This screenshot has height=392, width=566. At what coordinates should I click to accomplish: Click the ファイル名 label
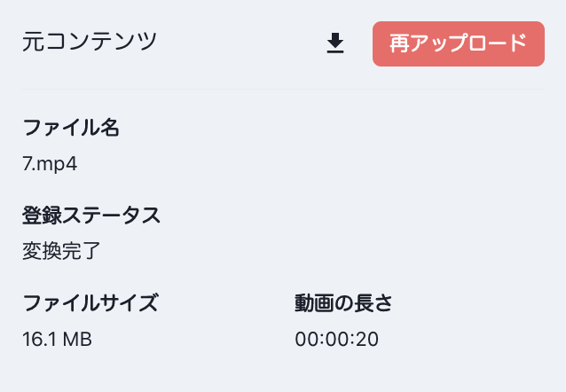[x=71, y=128]
